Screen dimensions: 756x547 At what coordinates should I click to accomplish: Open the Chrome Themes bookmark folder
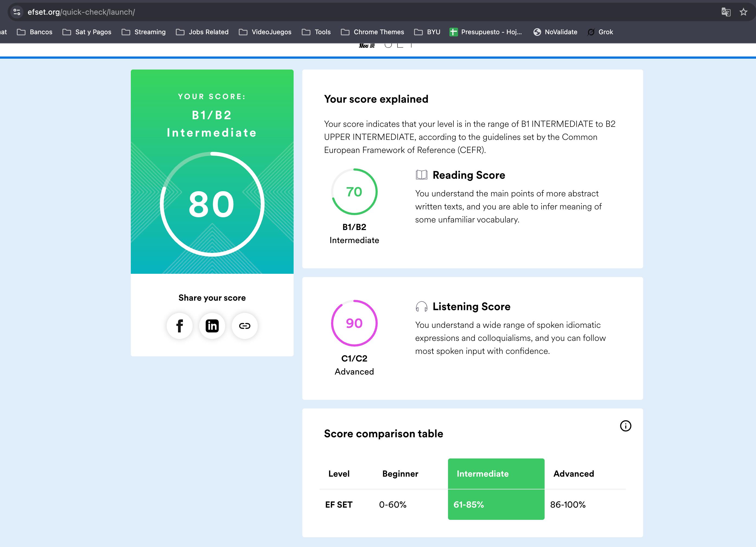tap(372, 32)
